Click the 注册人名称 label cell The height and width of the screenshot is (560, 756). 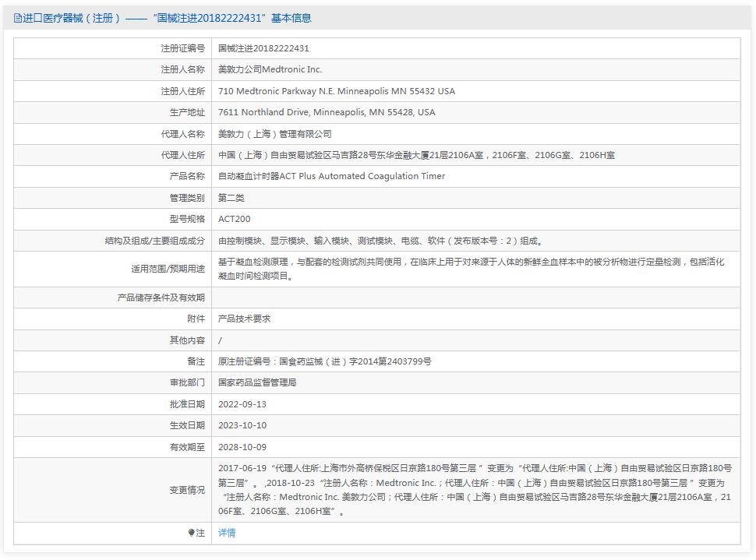(x=112, y=69)
